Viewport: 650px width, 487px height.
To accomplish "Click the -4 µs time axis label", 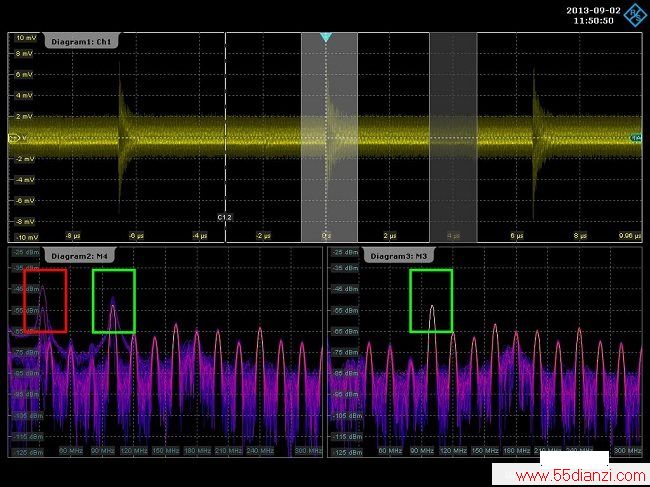I will coord(200,236).
